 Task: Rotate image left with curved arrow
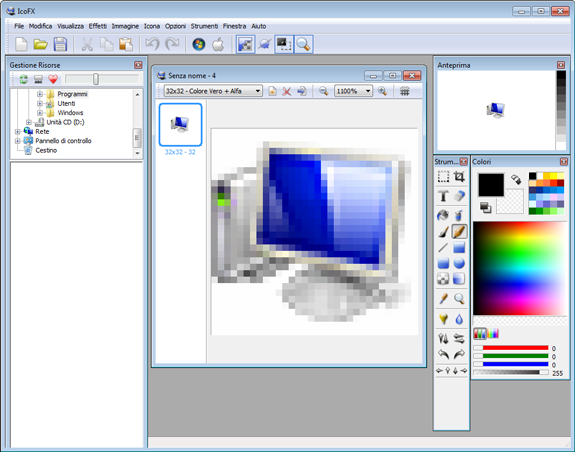443,354
